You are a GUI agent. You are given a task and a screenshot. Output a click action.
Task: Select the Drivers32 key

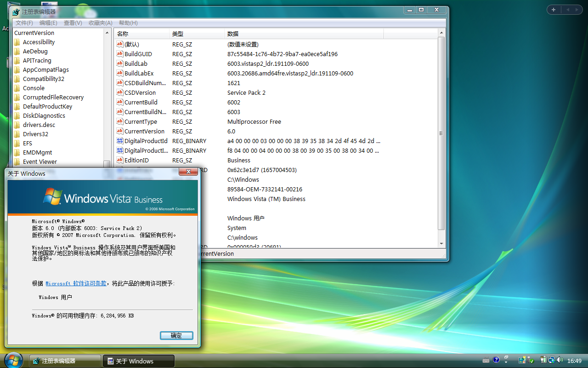35,134
